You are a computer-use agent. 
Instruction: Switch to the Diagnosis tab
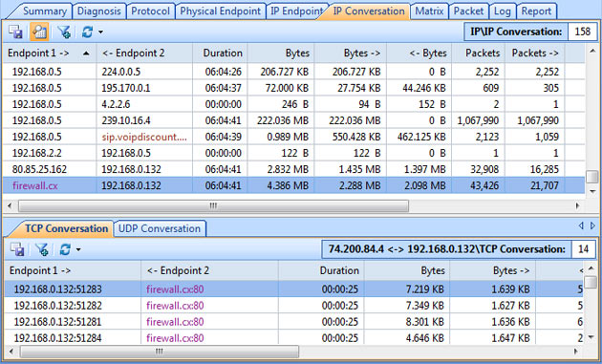click(x=99, y=11)
